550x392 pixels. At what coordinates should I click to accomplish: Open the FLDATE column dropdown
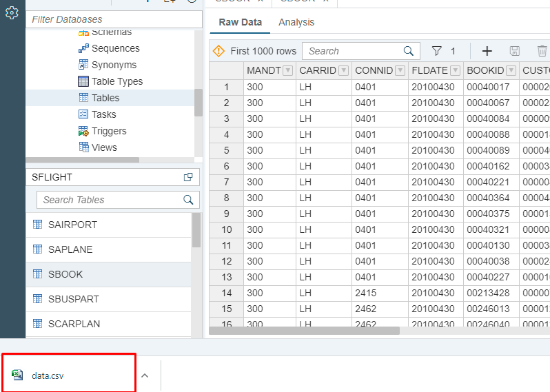[456, 71]
